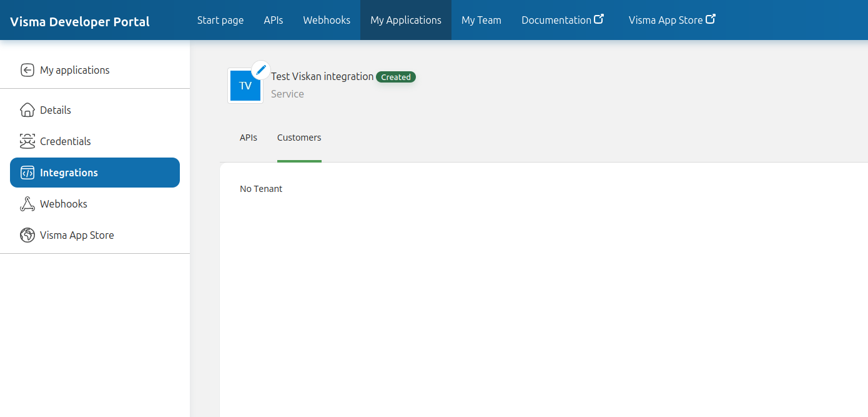
Task: Click the pencil edit icon on the app avatar
Action: pyautogui.click(x=261, y=70)
